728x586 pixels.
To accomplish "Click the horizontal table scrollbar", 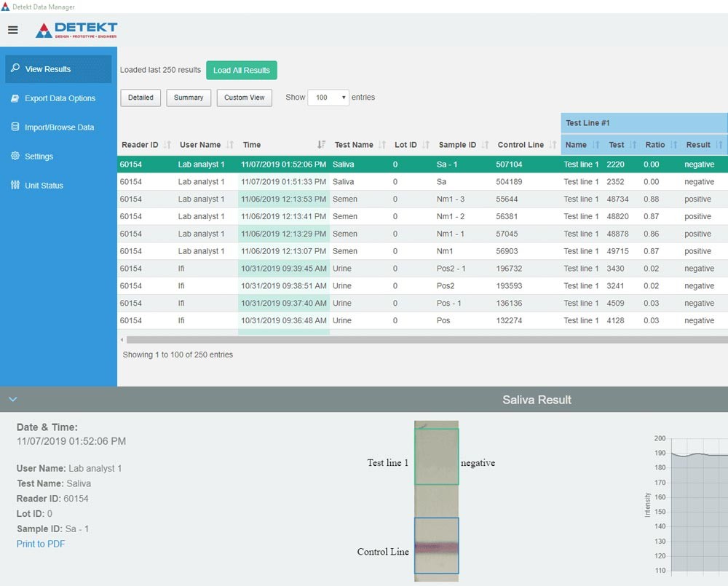I will tap(426, 340).
